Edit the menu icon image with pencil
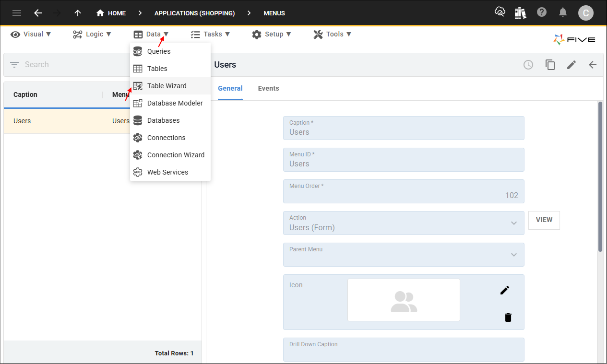The height and width of the screenshot is (364, 607). (x=504, y=290)
